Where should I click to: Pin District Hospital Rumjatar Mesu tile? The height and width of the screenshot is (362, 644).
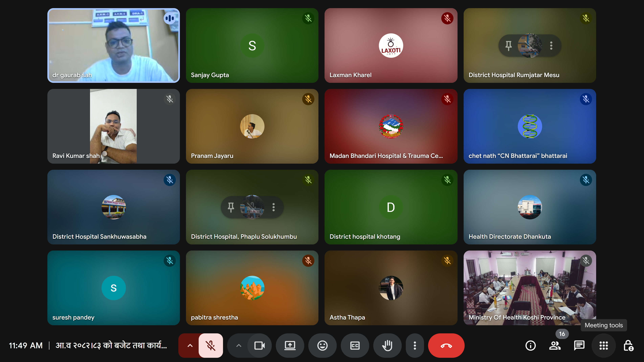point(508,46)
